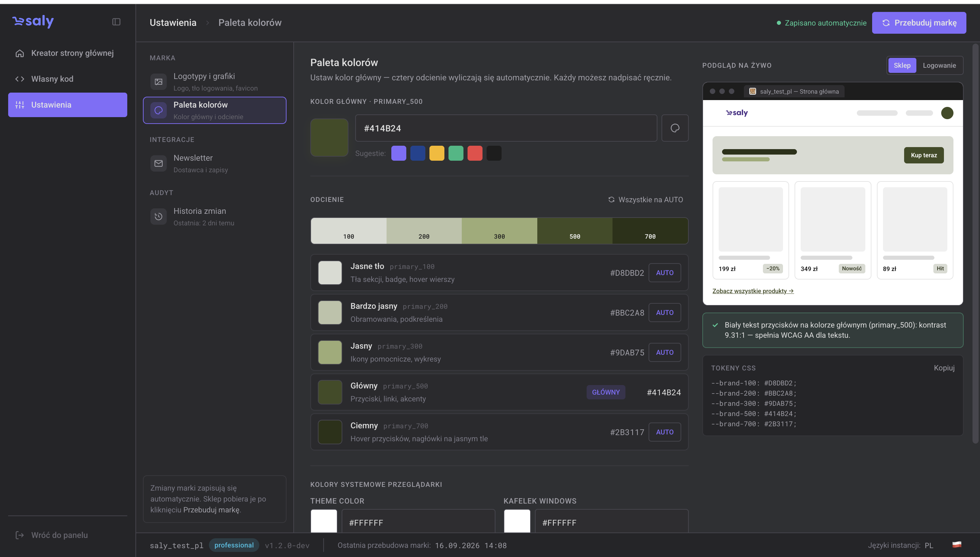Click Kafelek Windows white swatch
The image size is (980, 557).
point(517,521)
